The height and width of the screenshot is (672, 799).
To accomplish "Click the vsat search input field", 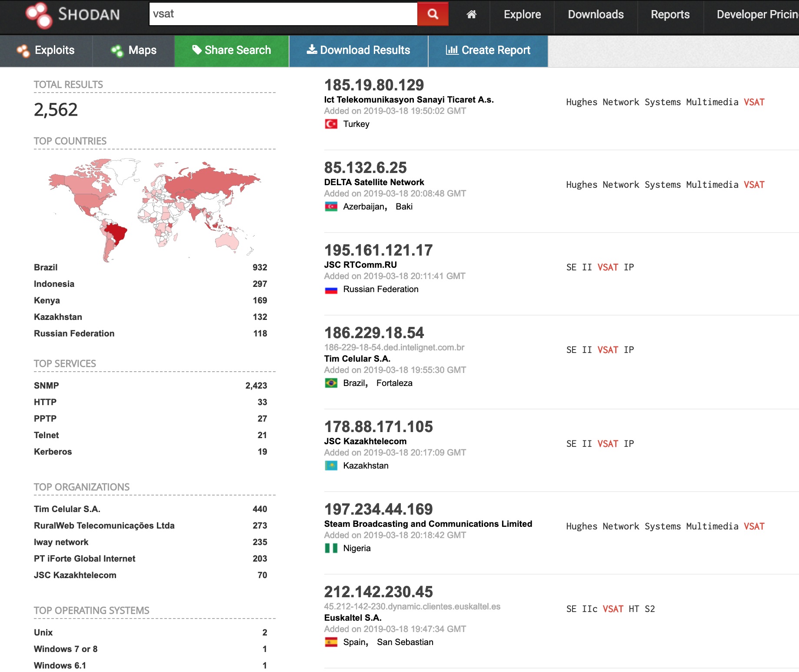I will 283,14.
